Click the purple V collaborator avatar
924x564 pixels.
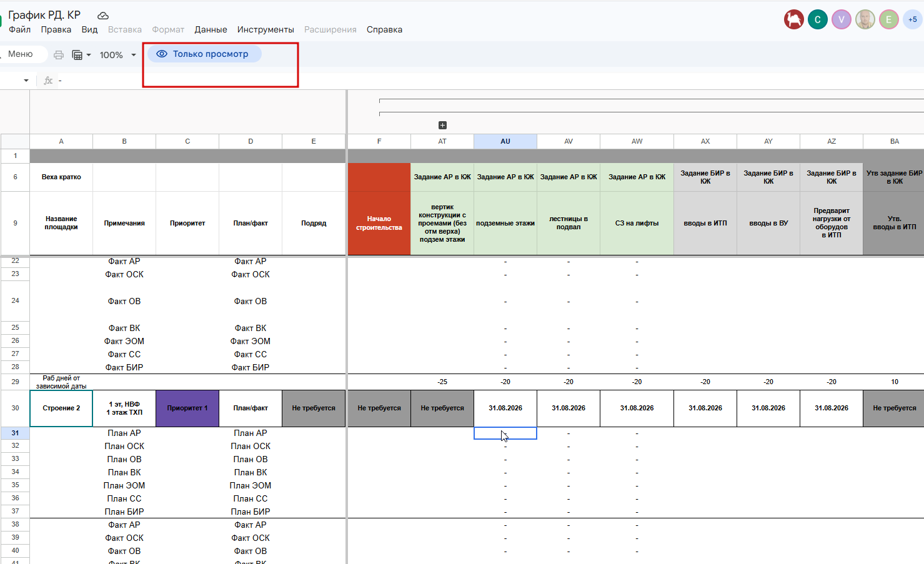pos(842,19)
